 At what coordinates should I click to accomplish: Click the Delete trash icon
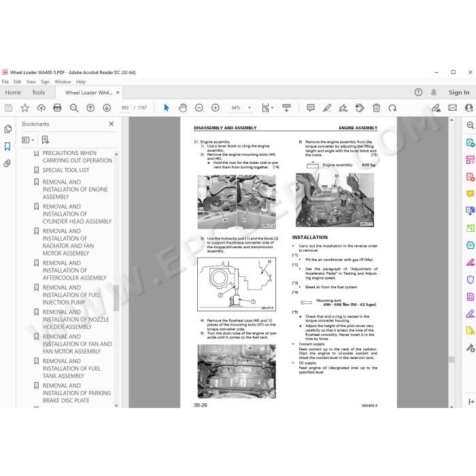377,107
